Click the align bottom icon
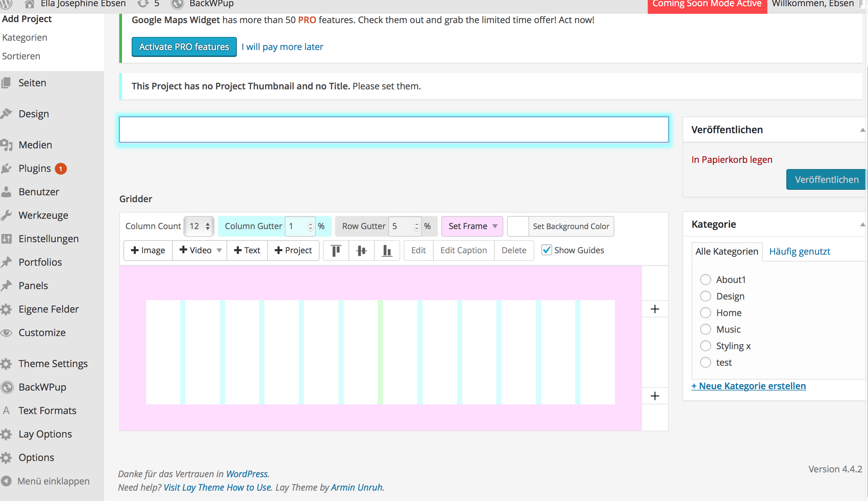Image resolution: width=868 pixels, height=501 pixels. click(387, 250)
